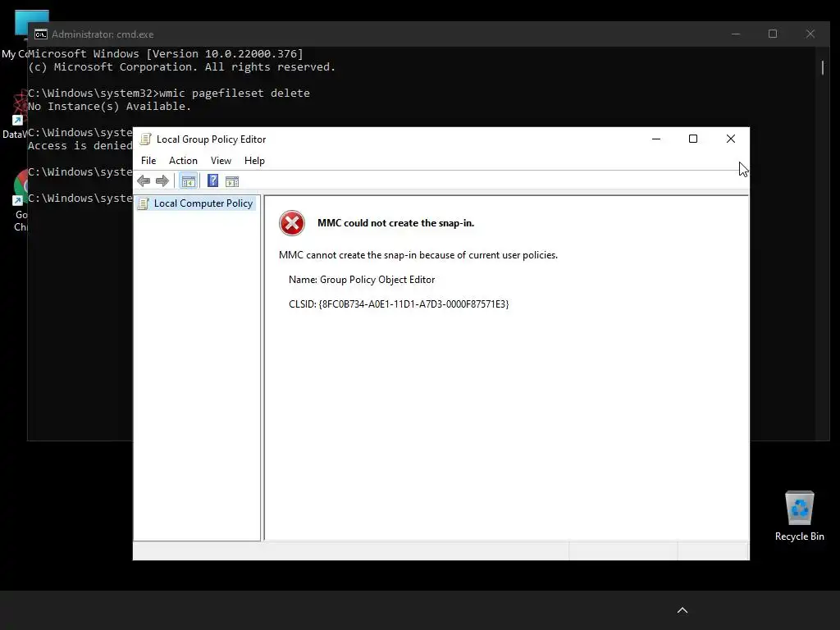Toggle Show/Hide Console Tree toolbar icon
840x630 pixels.
(x=189, y=181)
